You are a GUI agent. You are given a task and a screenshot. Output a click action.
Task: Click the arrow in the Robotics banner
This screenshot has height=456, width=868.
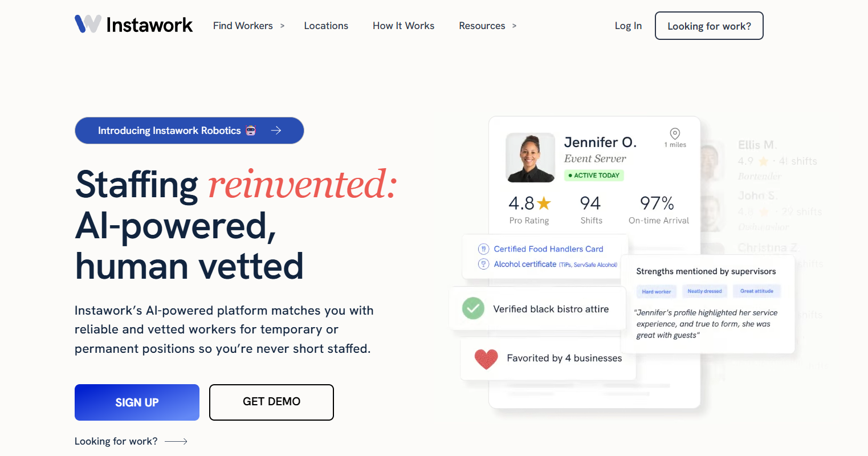point(276,131)
